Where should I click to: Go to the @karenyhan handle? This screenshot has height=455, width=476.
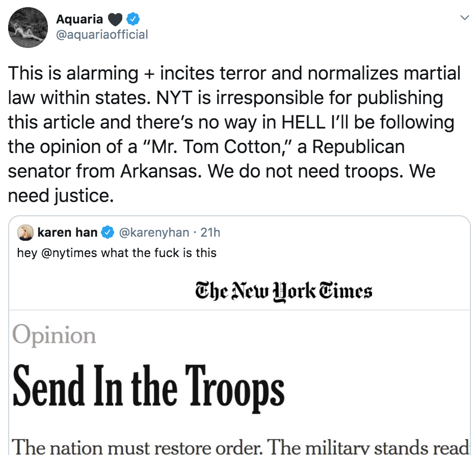click(x=154, y=233)
